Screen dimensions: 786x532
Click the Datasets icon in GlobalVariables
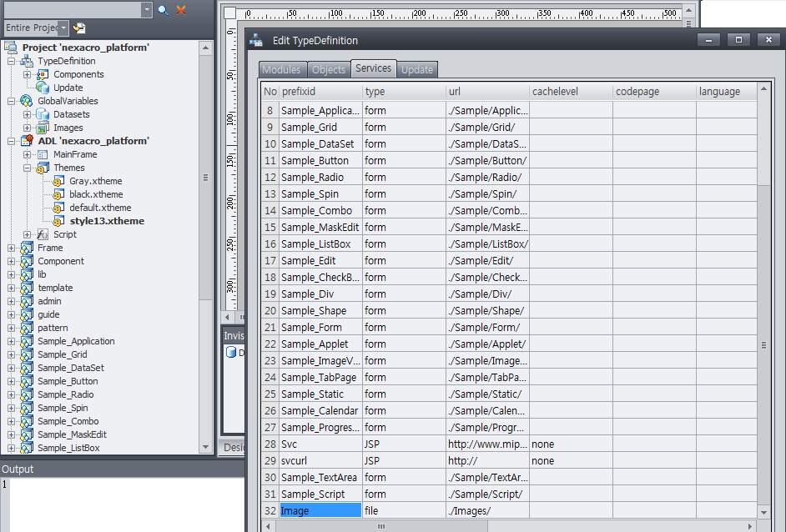point(43,114)
